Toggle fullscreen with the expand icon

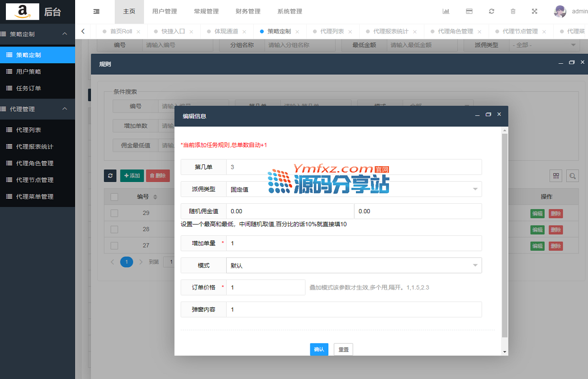click(x=534, y=11)
